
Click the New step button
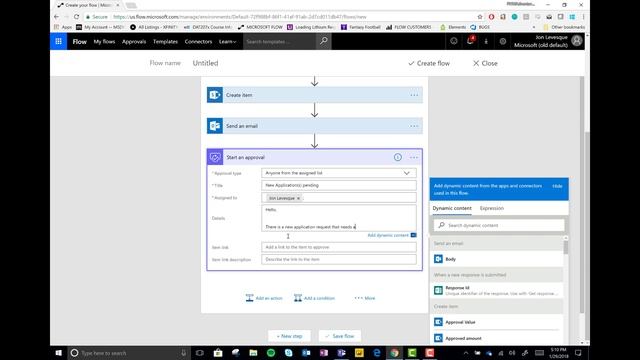tap(289, 336)
